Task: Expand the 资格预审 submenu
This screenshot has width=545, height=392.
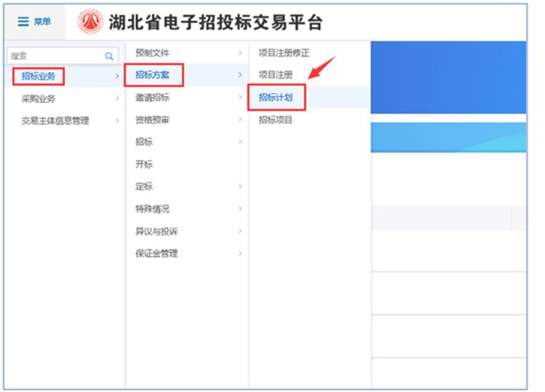Action: point(239,120)
